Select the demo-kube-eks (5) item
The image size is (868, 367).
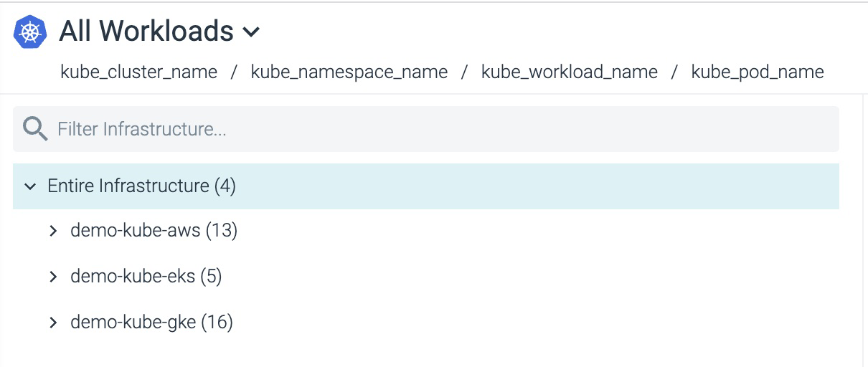(x=146, y=277)
